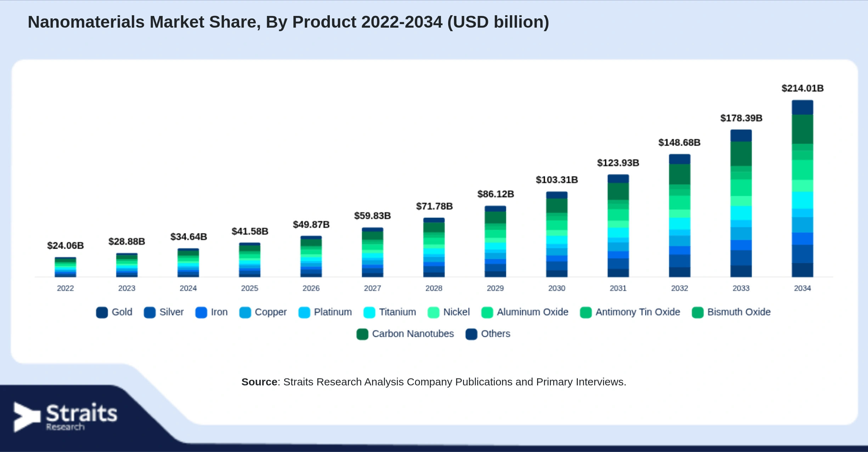Click the $28.88B value label
Screen dimensions: 868x452
click(127, 242)
